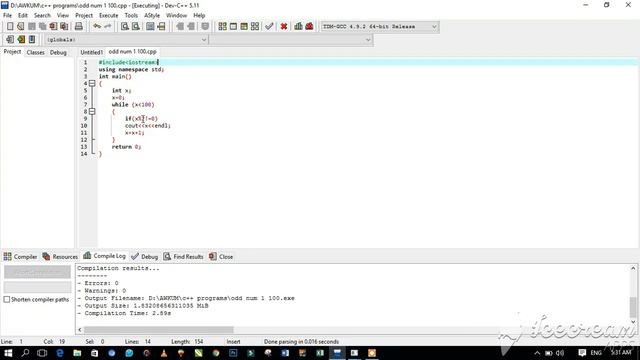Click the red Delete profiling information icon
This screenshot has width=640, height=360.
click(309, 27)
